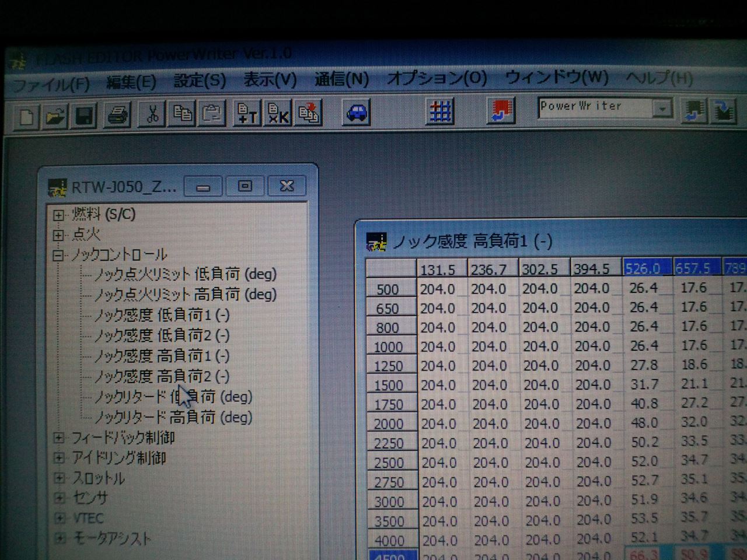Viewport: 747px width, 560px height.
Task: Click the grid table icon
Action: click(x=441, y=111)
